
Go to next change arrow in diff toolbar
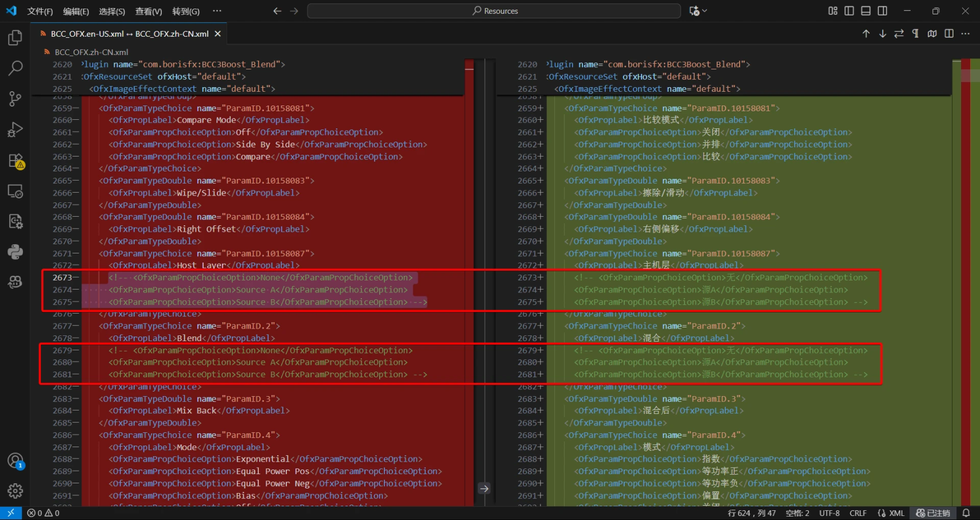(x=882, y=34)
